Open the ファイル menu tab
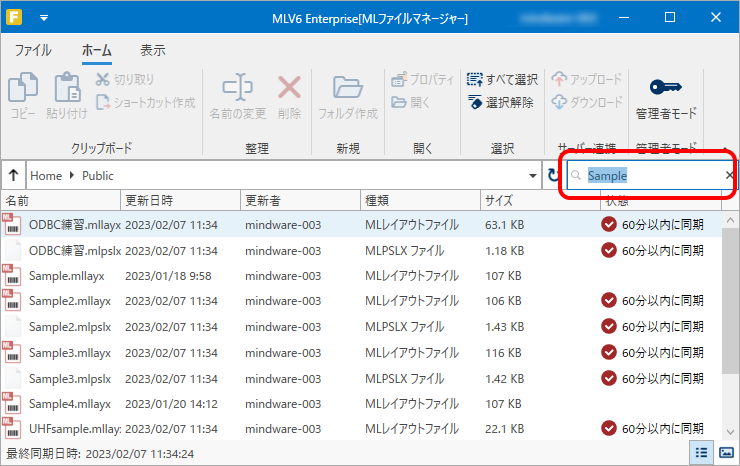The height and width of the screenshot is (466, 740). coord(33,50)
